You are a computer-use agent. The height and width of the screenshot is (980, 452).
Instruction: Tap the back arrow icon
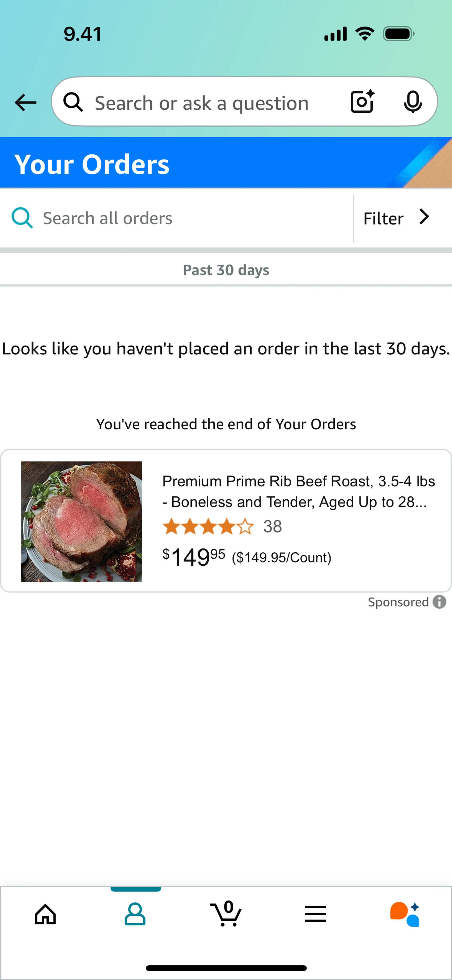[x=25, y=102]
